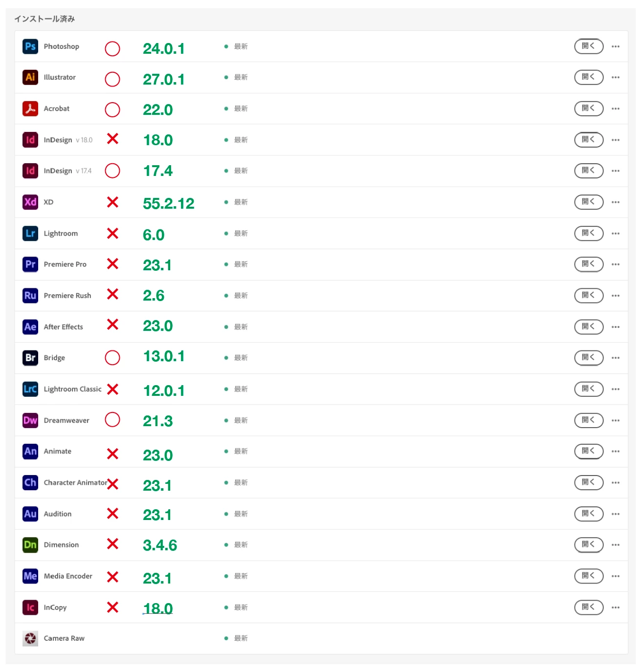This screenshot has width=643, height=672.
Task: Open Premiere Rush with its 開く button
Action: [589, 296]
